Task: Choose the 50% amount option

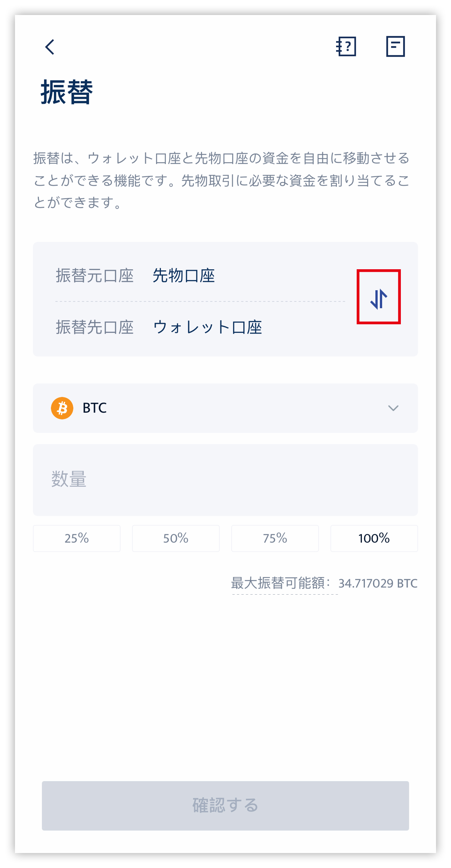Action: (176, 538)
